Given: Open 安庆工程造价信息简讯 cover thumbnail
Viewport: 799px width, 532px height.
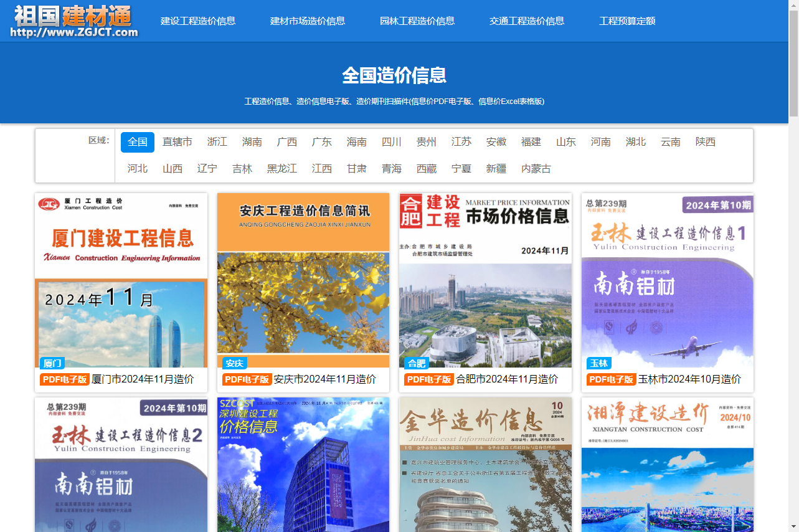Looking at the screenshot, I should [303, 280].
